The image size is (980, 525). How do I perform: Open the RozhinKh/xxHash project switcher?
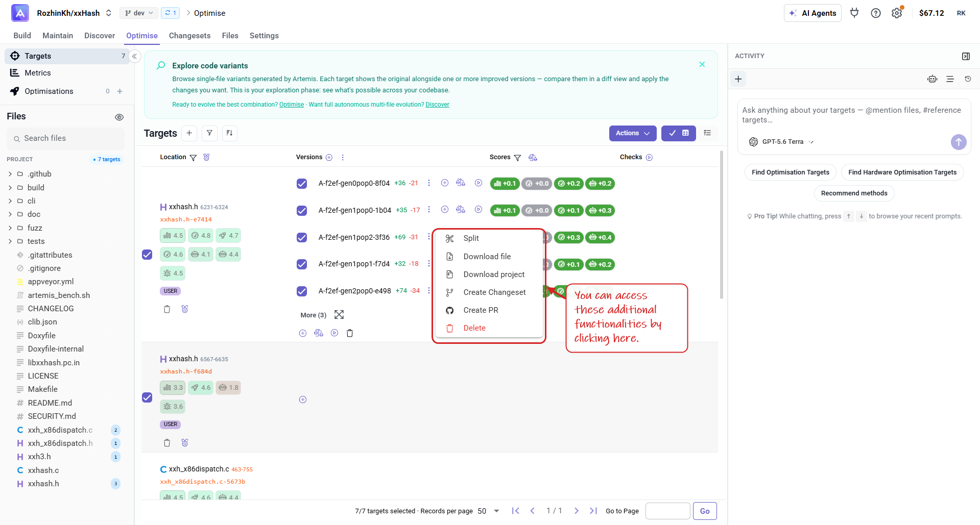75,13
